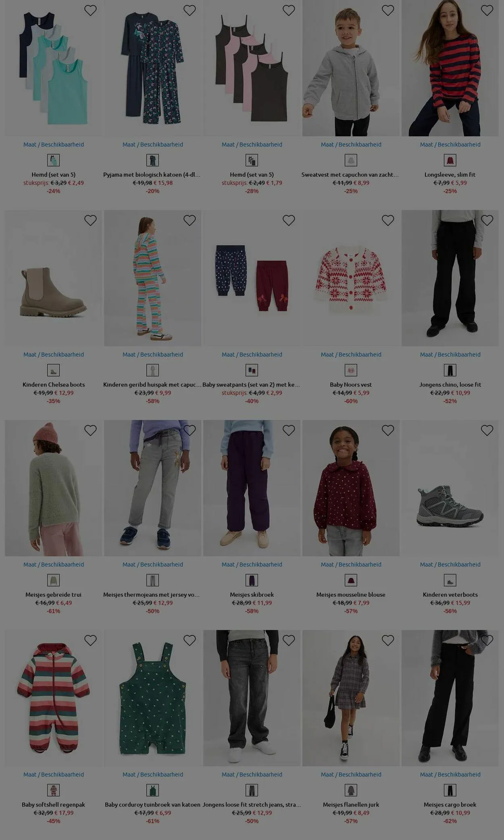Toggle heart on Sweatvest met capuchon
The width and height of the screenshot is (504, 840).
coord(388,10)
